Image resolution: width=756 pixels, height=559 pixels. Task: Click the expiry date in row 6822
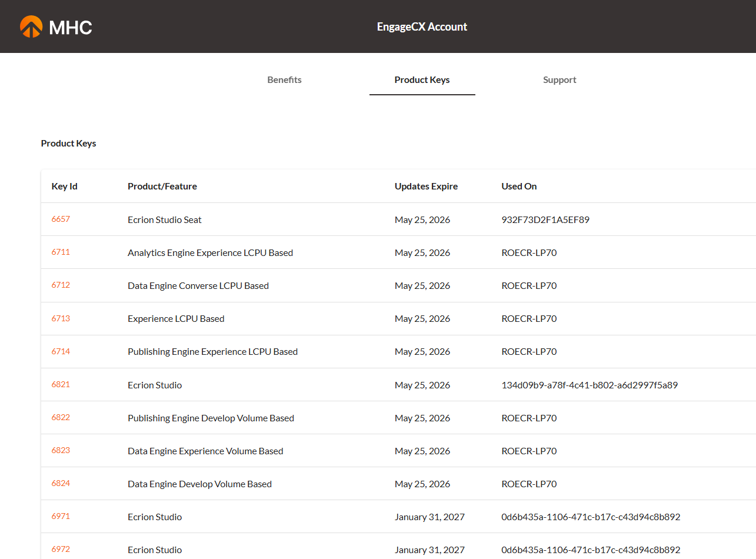pyautogui.click(x=422, y=418)
